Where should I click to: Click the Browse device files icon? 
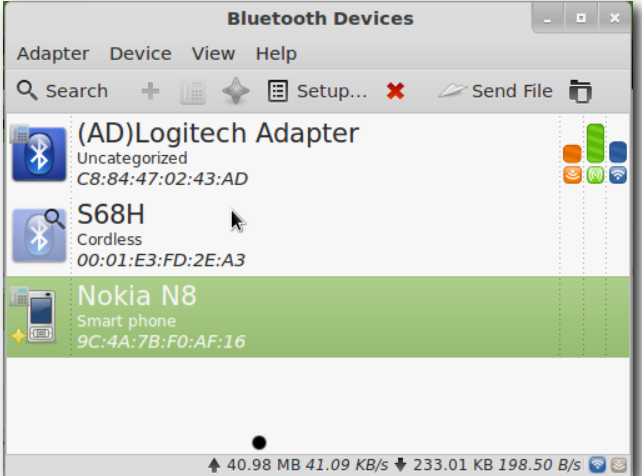pos(579,91)
